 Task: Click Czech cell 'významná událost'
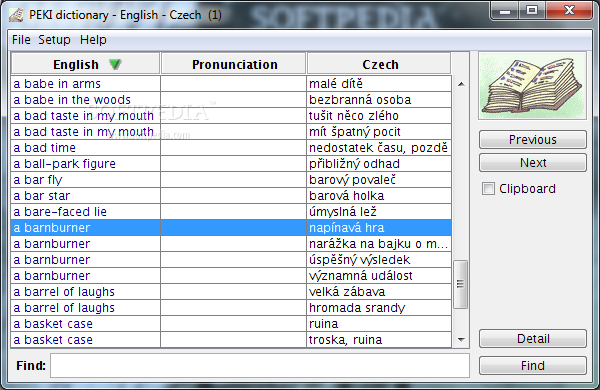(x=379, y=276)
